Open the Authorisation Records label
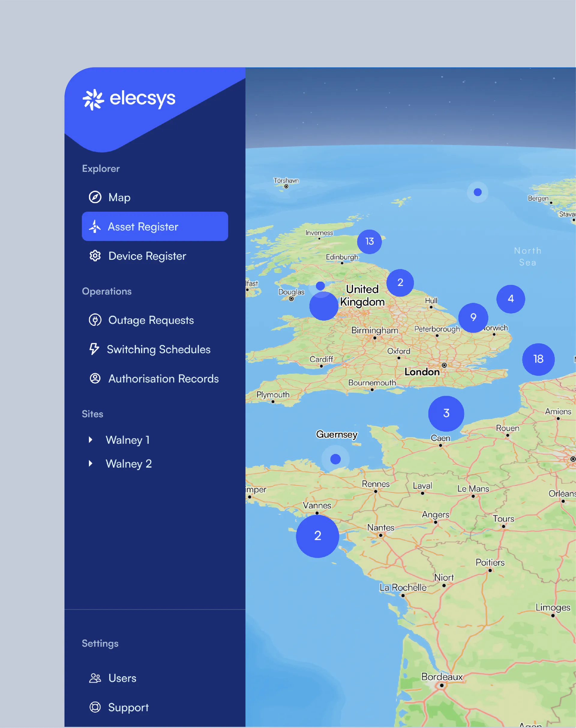576x728 pixels. click(x=163, y=378)
